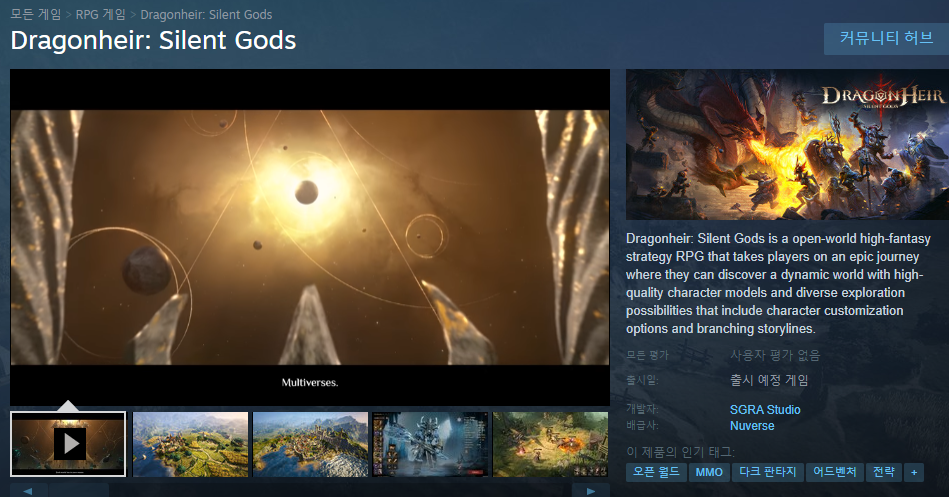949x497 pixels.
Task: Go to 모든 게임 breadcrumb
Action: tap(36, 15)
